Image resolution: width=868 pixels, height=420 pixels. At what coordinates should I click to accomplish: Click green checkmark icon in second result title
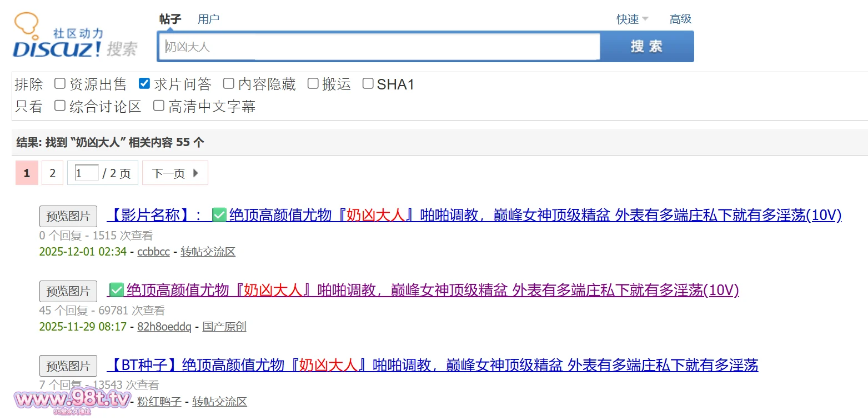coord(116,289)
